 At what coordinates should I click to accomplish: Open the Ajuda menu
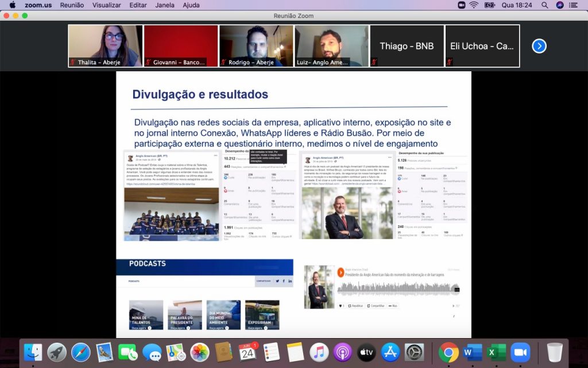point(192,5)
